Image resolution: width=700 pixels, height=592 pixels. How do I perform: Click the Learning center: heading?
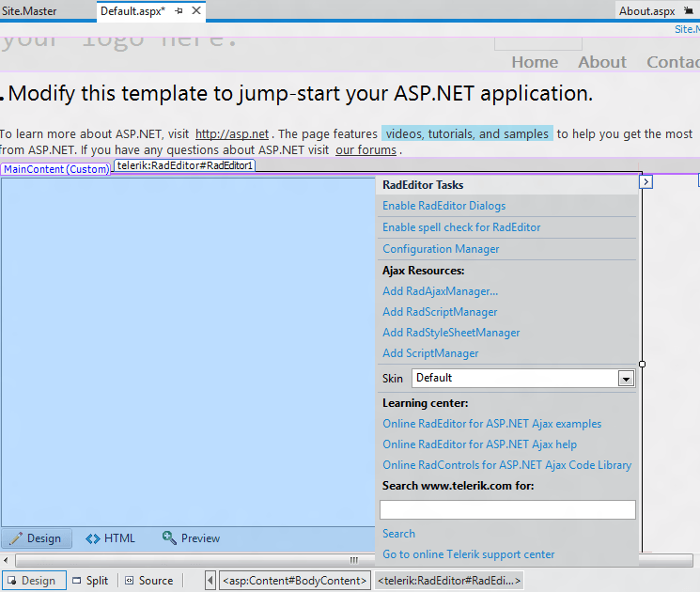(425, 403)
